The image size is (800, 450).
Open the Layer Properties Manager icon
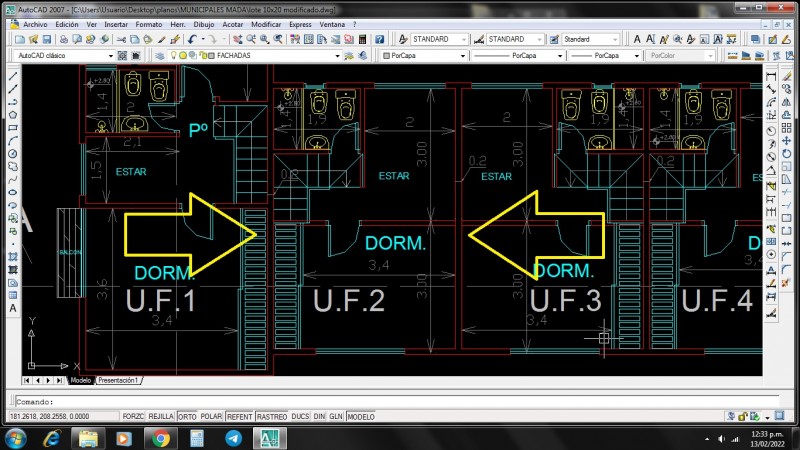[158, 56]
